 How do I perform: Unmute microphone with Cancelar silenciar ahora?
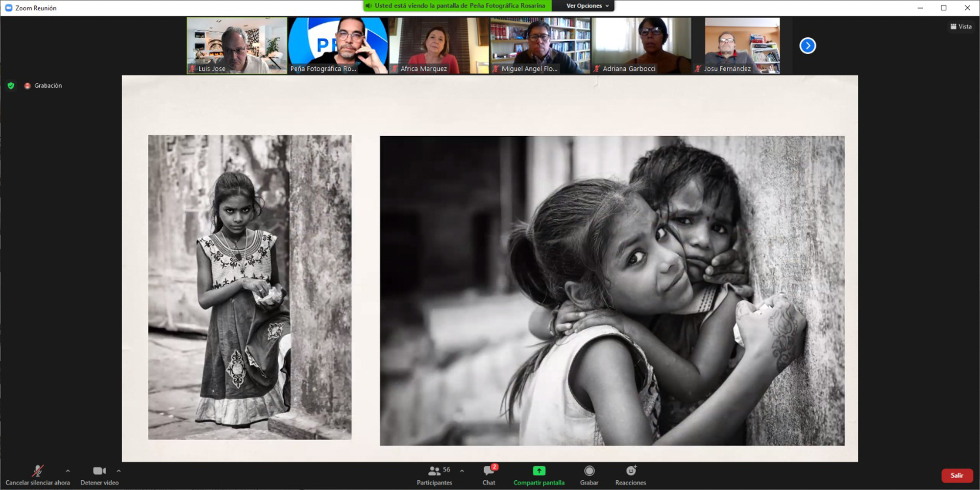pyautogui.click(x=37, y=471)
